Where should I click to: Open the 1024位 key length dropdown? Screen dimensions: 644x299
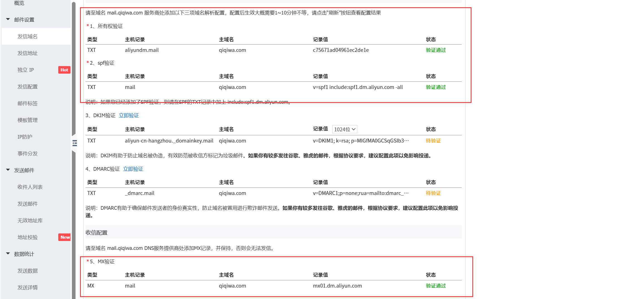[x=344, y=129]
